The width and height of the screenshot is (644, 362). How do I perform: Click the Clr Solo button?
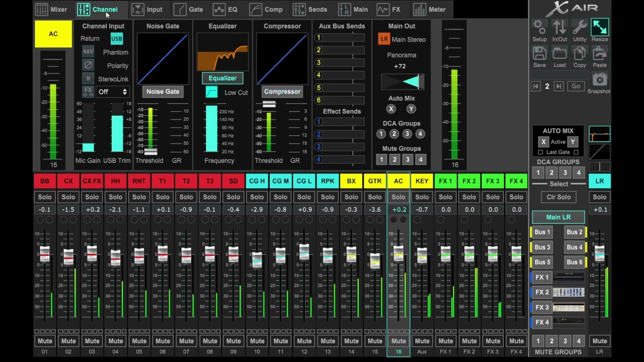[558, 197]
